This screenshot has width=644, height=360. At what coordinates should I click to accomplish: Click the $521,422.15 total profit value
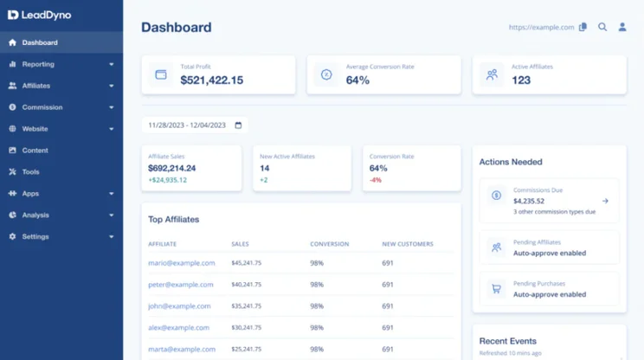(212, 80)
